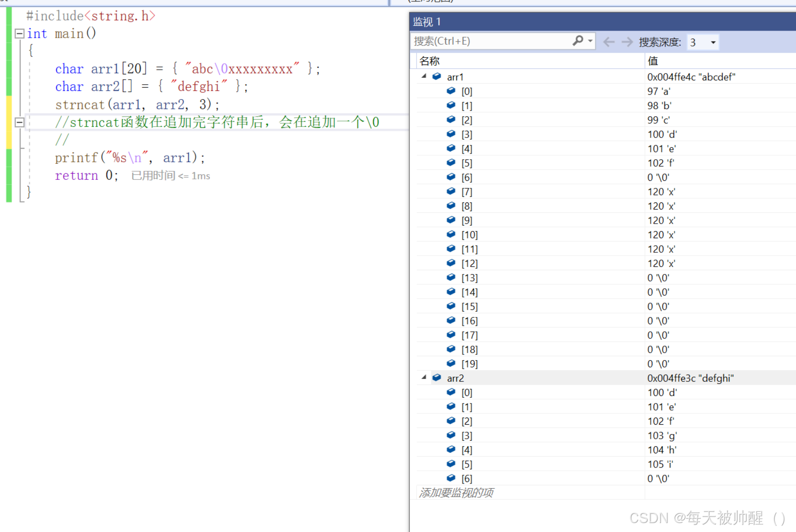This screenshot has height=532, width=796.
Task: Open the 搜索深度 depth dropdown
Action: coord(713,42)
